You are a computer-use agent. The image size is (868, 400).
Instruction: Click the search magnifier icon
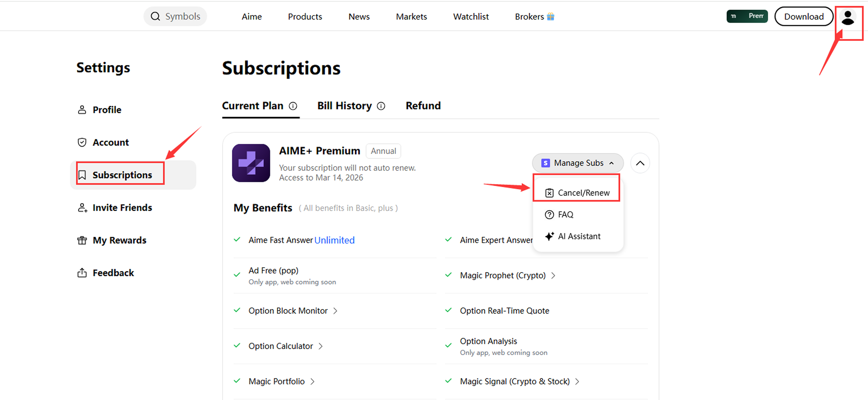[155, 17]
